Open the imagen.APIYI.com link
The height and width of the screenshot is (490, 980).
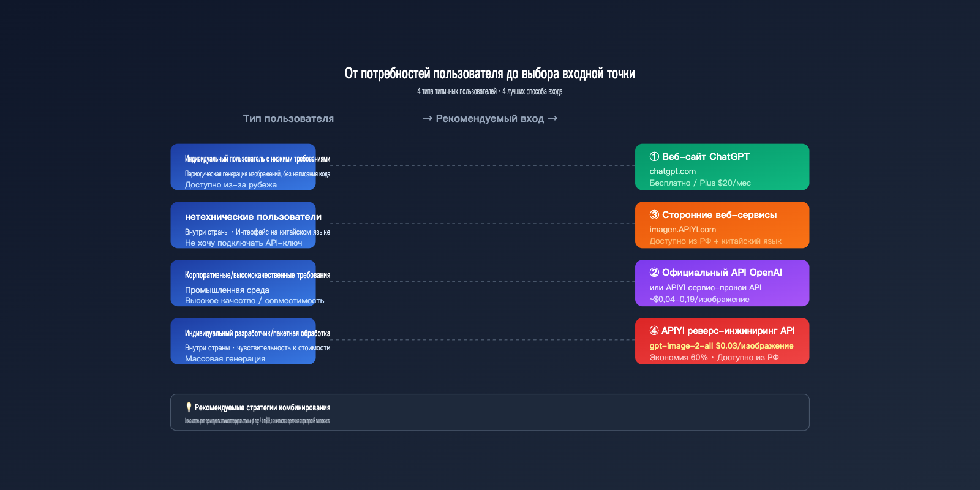coord(682,230)
